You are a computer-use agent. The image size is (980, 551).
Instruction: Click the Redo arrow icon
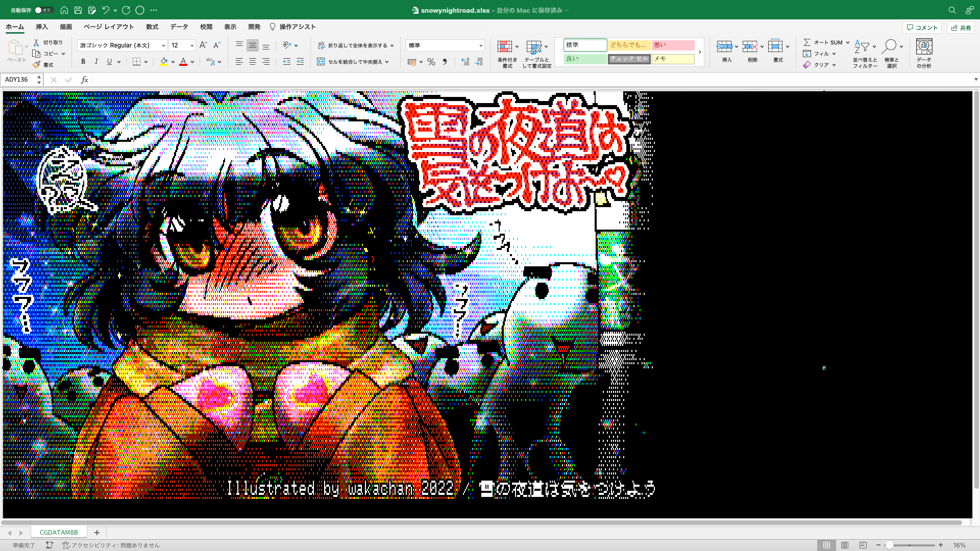[126, 10]
